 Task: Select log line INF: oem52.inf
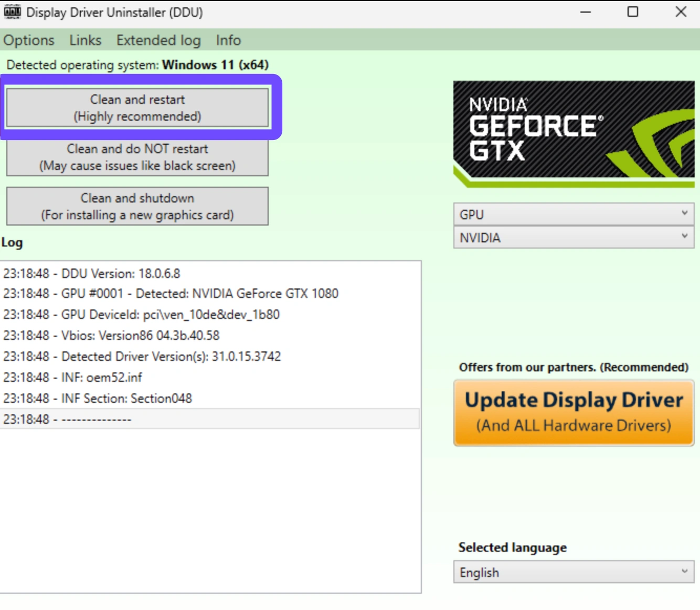[210, 377]
